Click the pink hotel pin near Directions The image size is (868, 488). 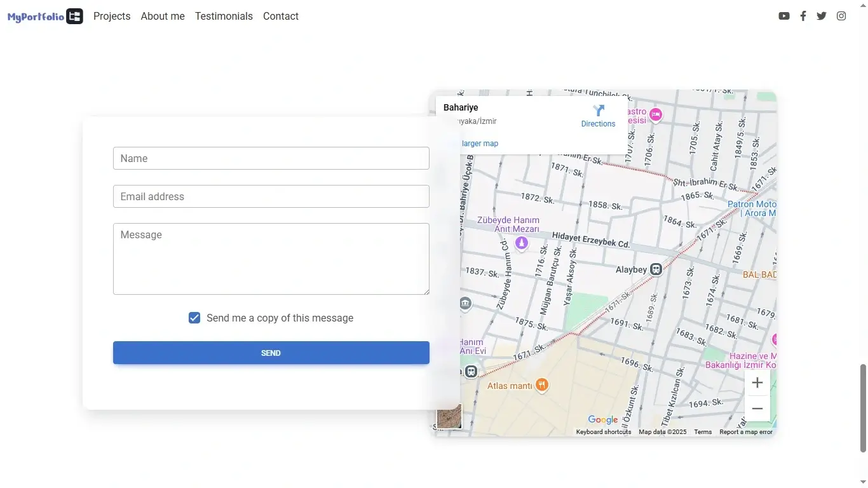point(656,115)
